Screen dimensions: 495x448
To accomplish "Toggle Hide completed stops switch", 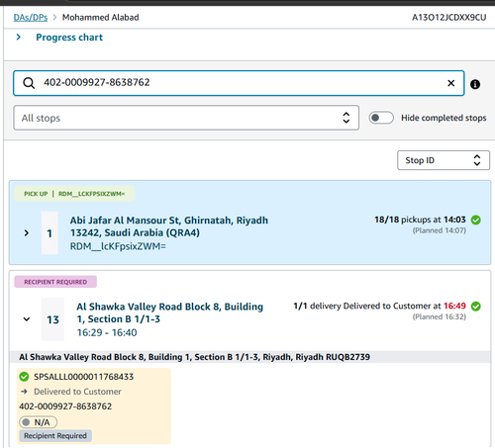I will click(381, 118).
